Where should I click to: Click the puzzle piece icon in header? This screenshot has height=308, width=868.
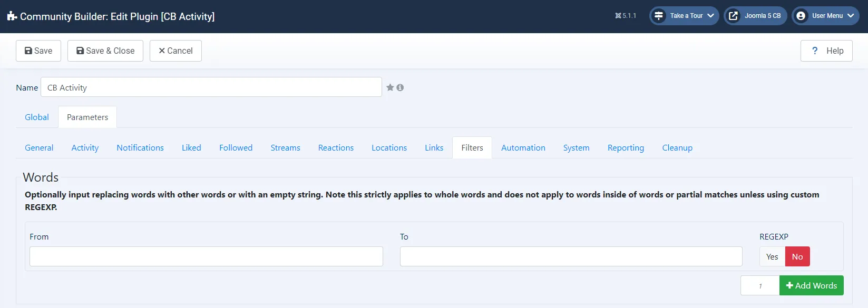pyautogui.click(x=12, y=16)
